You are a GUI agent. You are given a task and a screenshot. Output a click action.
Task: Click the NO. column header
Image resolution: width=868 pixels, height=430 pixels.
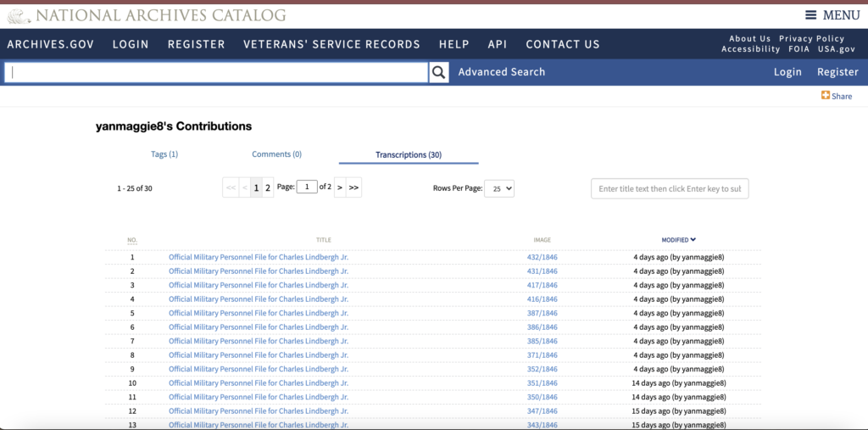pos(132,240)
